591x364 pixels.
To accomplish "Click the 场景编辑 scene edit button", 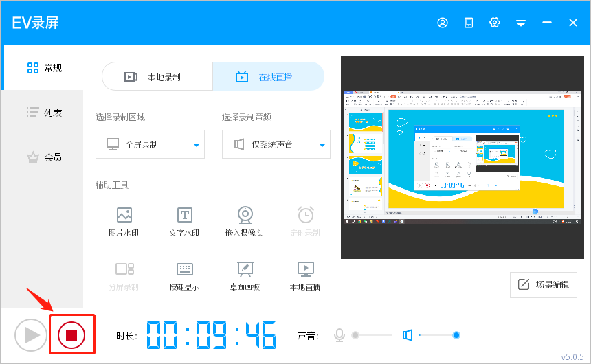I will point(544,284).
